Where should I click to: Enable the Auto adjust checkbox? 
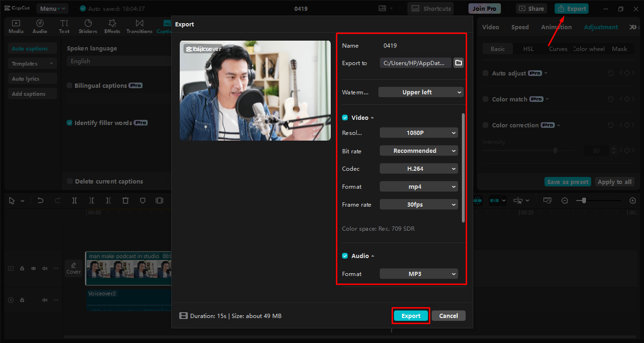(485, 74)
